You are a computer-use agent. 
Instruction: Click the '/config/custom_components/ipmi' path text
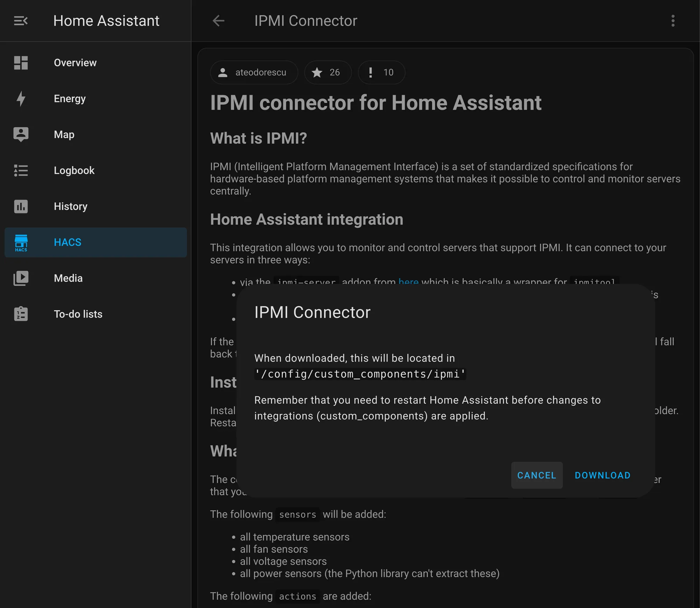pyautogui.click(x=360, y=374)
